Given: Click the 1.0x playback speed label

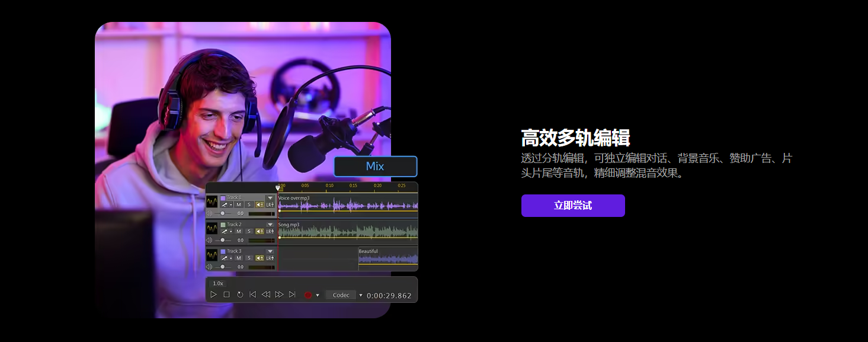Looking at the screenshot, I should click(x=218, y=283).
